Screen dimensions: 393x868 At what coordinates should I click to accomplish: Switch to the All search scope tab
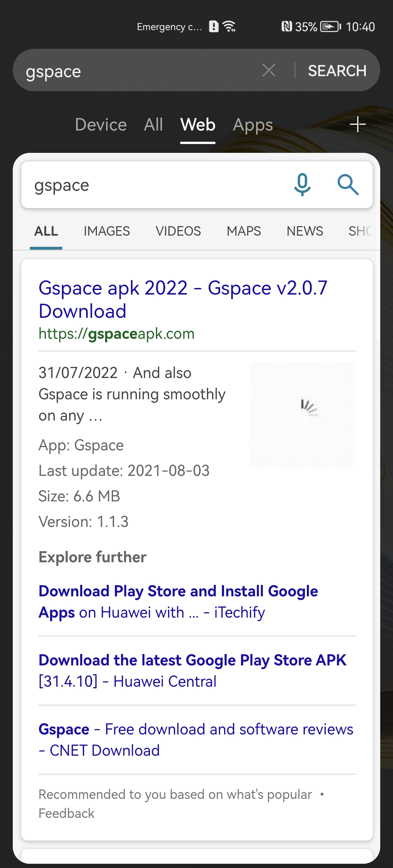tap(153, 125)
